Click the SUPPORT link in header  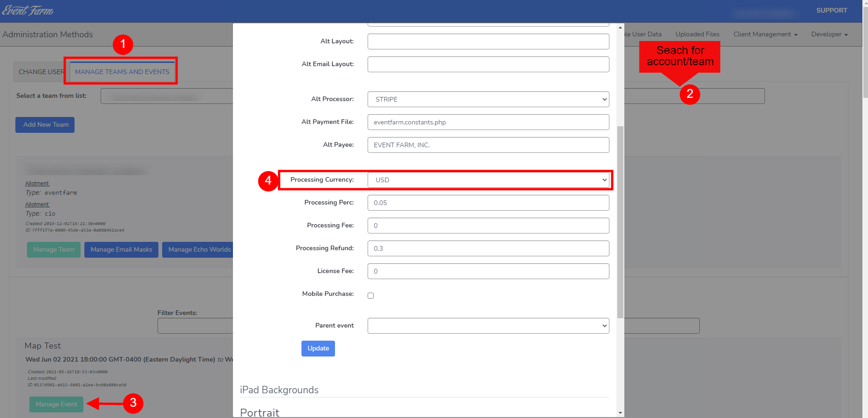tap(832, 10)
